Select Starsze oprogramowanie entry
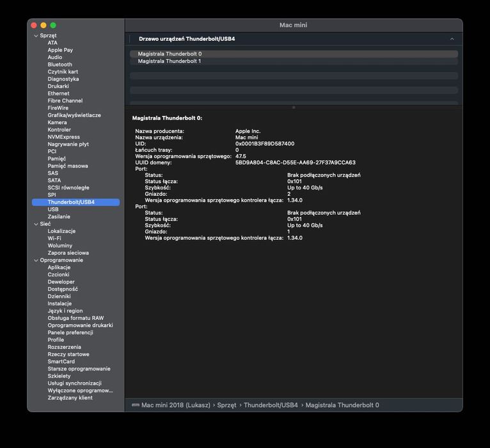The image size is (490, 448). 79,369
